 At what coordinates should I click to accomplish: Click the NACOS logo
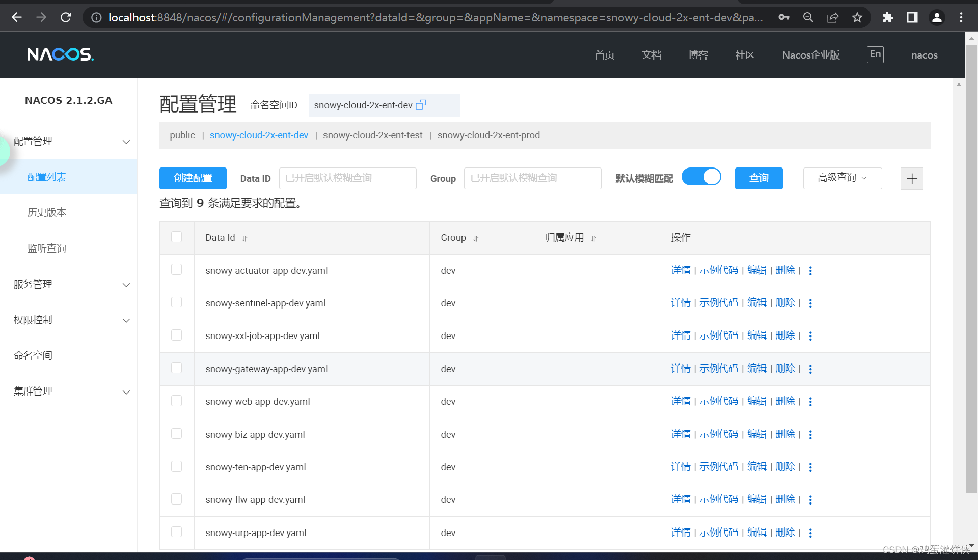tap(60, 54)
